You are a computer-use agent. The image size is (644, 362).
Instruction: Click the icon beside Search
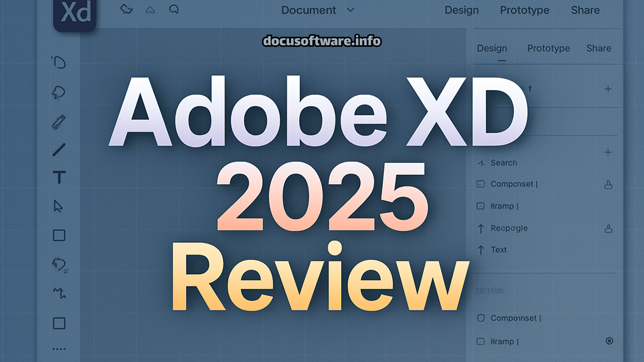480,163
